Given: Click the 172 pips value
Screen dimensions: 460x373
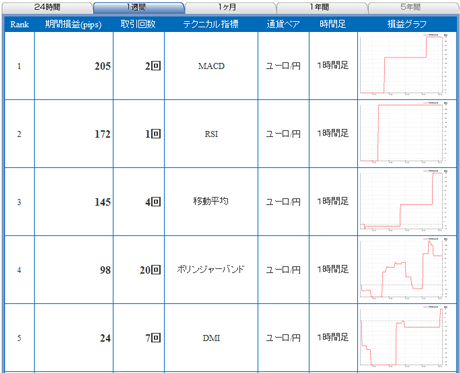Looking at the screenshot, I should click(102, 134).
